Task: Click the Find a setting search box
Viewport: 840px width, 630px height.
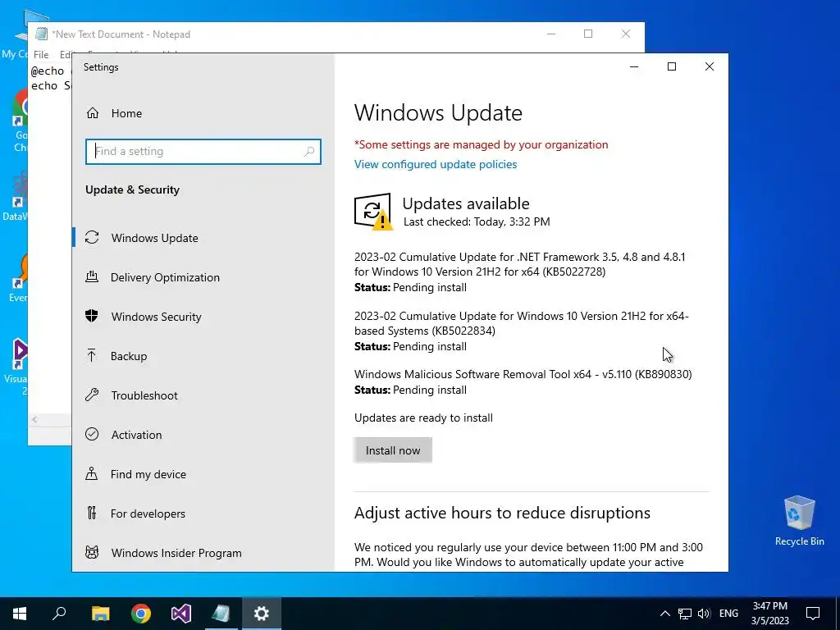Action: (x=203, y=152)
